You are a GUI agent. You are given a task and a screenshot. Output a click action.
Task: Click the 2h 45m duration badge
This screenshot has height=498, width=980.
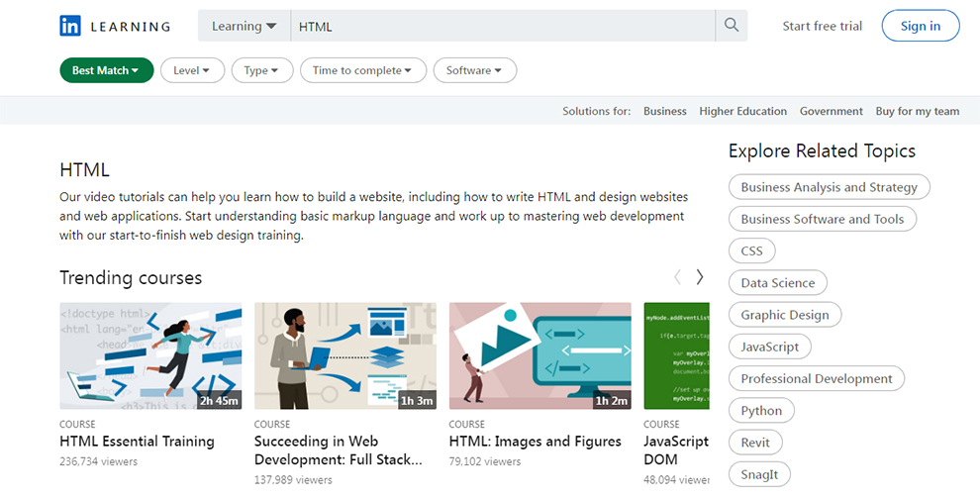tap(219, 401)
